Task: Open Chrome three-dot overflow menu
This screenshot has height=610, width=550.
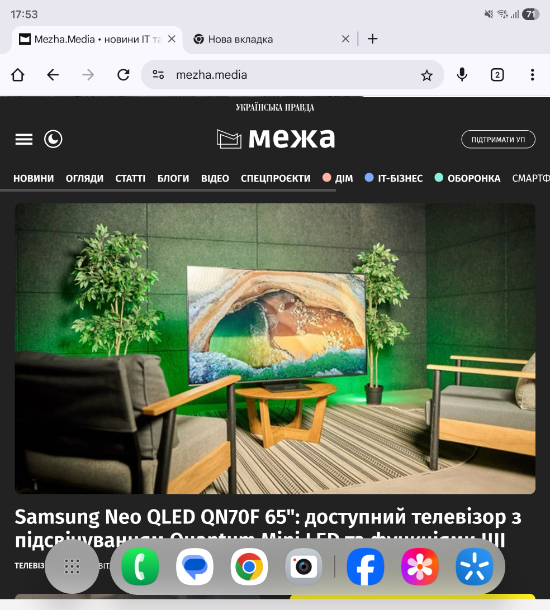Action: 532,75
